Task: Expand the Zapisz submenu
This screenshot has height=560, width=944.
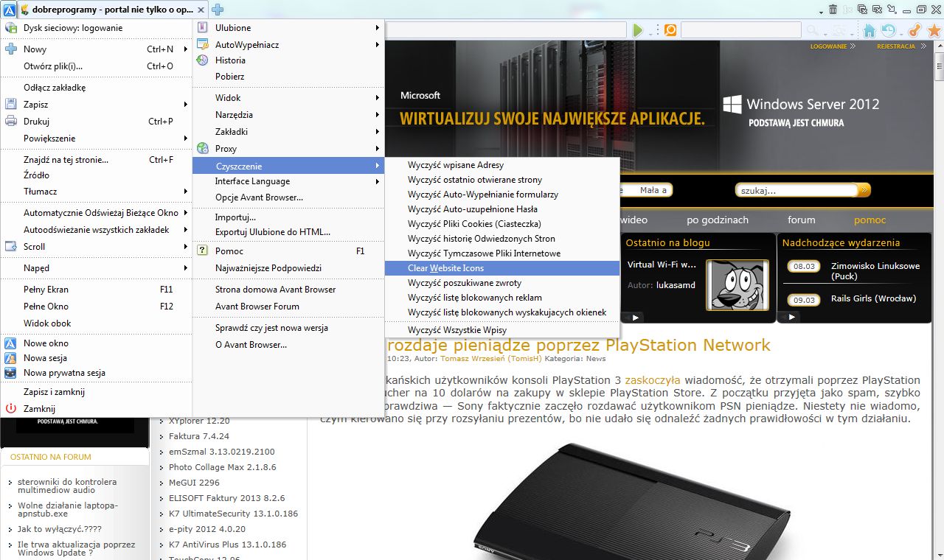Action: coord(96,105)
